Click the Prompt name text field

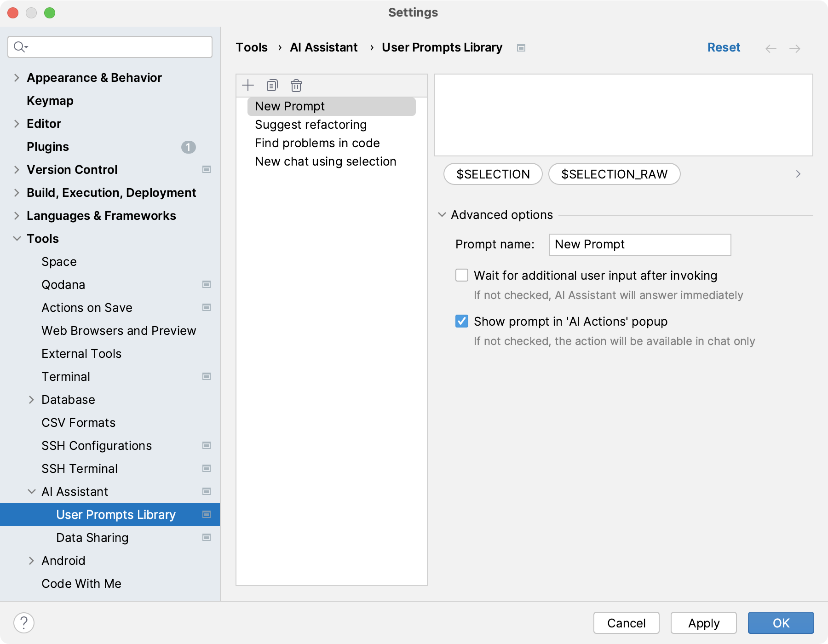[x=640, y=244]
